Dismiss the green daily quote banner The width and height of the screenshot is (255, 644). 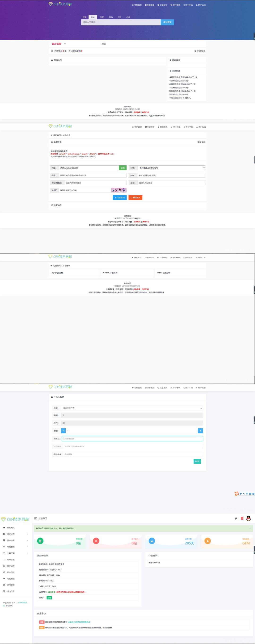coord(250,528)
